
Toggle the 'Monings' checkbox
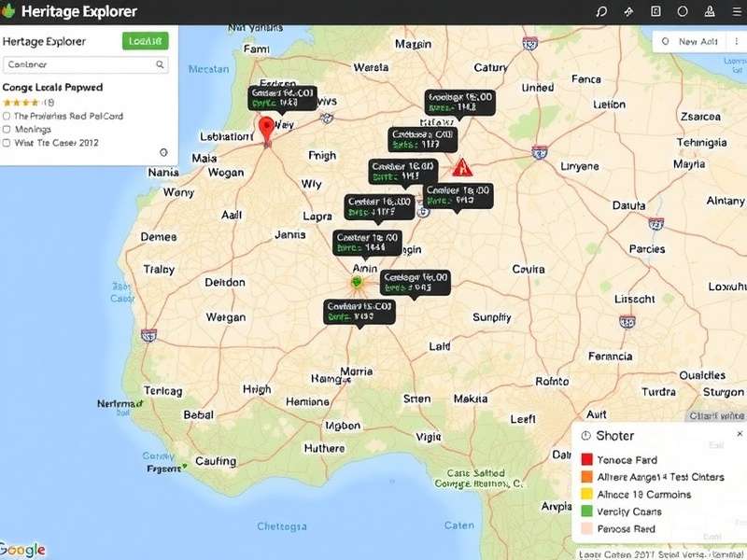7,130
